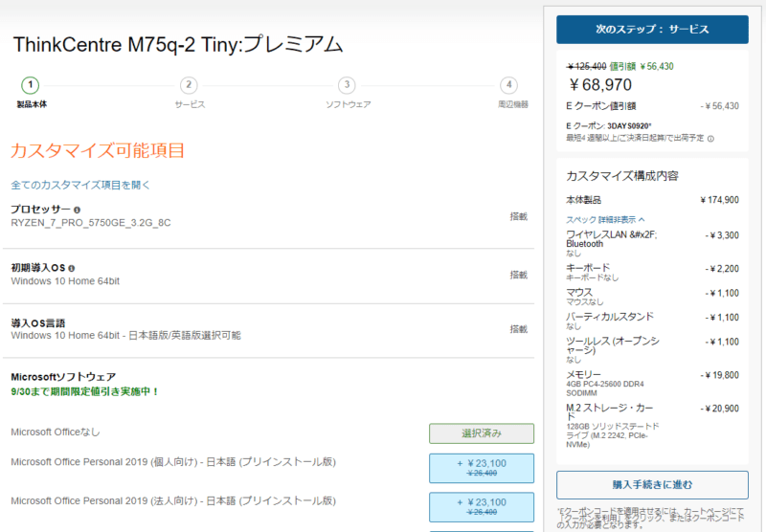Click ワイヤレスLAN Bluetooth summary item

[x=652, y=243]
